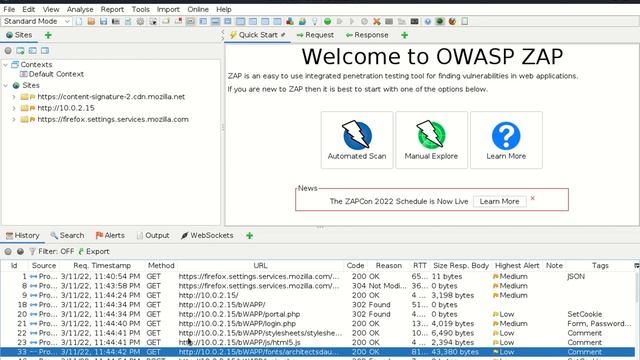Switch to the Search tab
640x360 pixels.
67,236
